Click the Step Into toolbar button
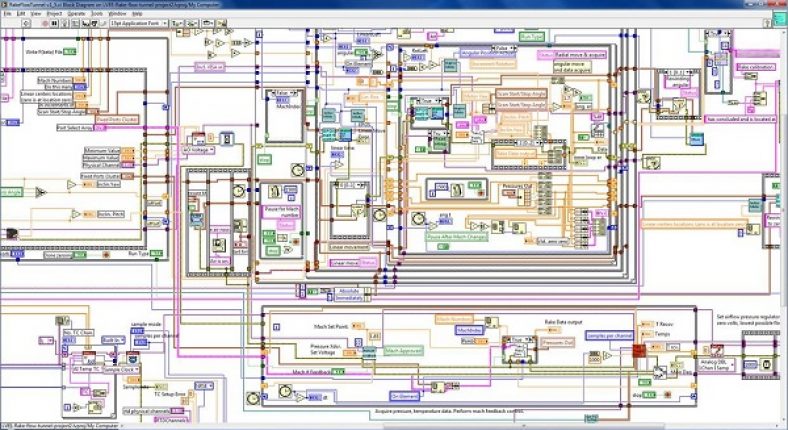 point(86,23)
